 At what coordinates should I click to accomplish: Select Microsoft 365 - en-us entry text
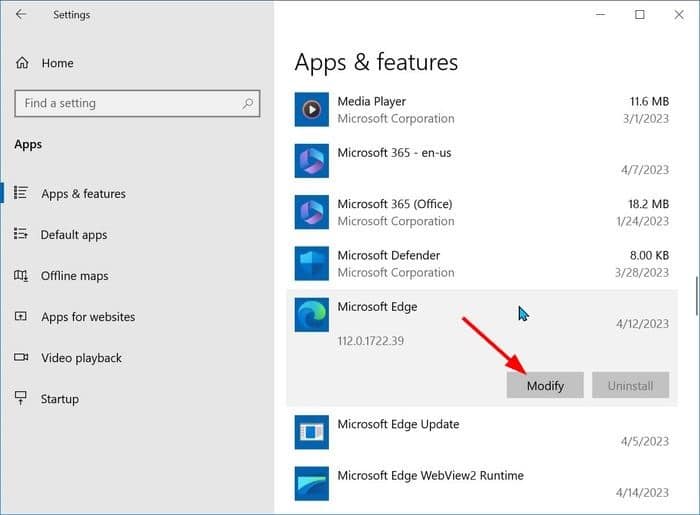(394, 153)
